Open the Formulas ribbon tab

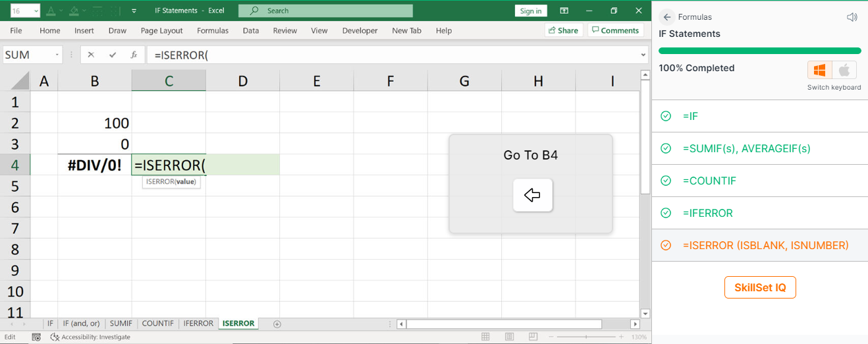(x=213, y=30)
